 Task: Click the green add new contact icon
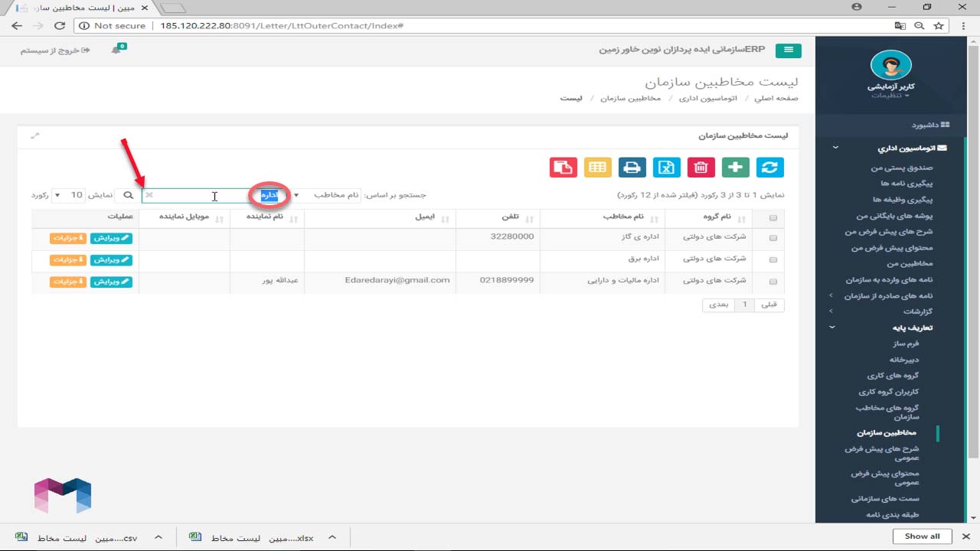click(736, 167)
